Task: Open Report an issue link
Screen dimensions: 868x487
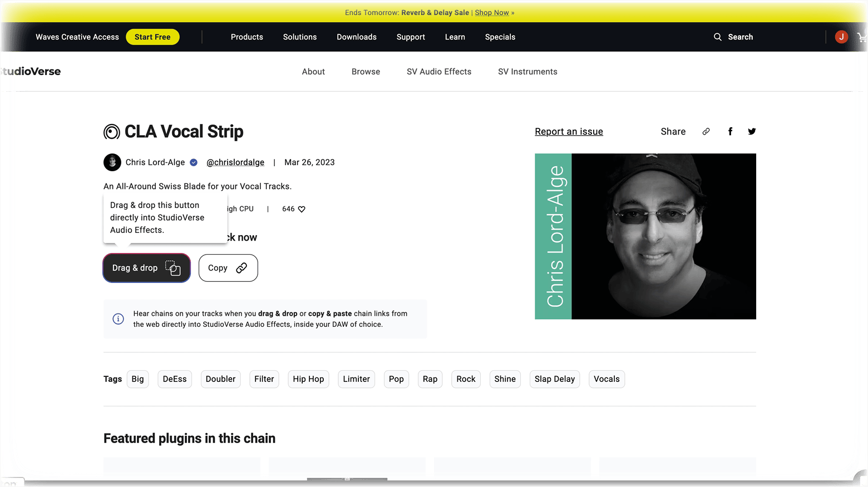Action: [569, 132]
